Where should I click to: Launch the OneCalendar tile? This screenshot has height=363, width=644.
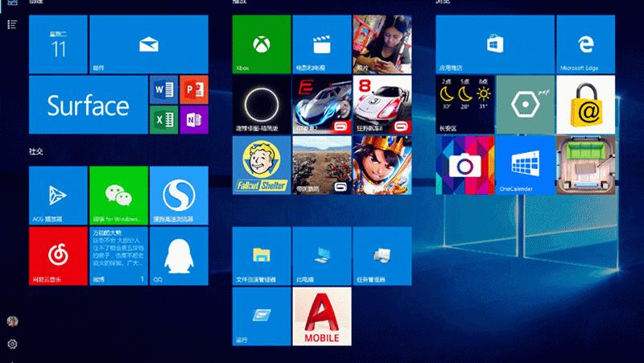tap(525, 165)
